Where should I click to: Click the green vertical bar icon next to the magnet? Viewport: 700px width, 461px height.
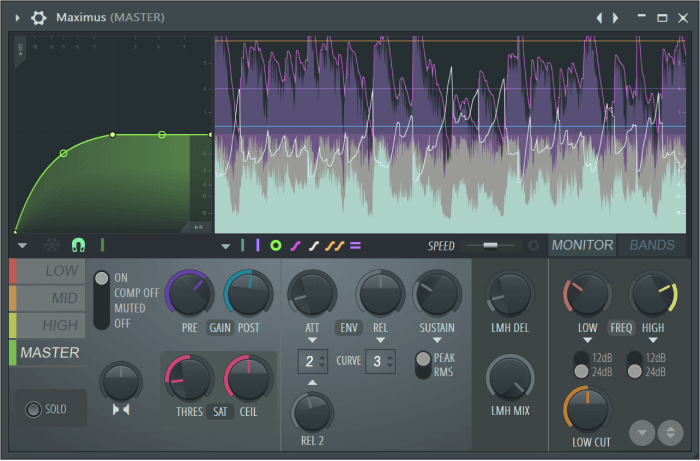[x=102, y=245]
